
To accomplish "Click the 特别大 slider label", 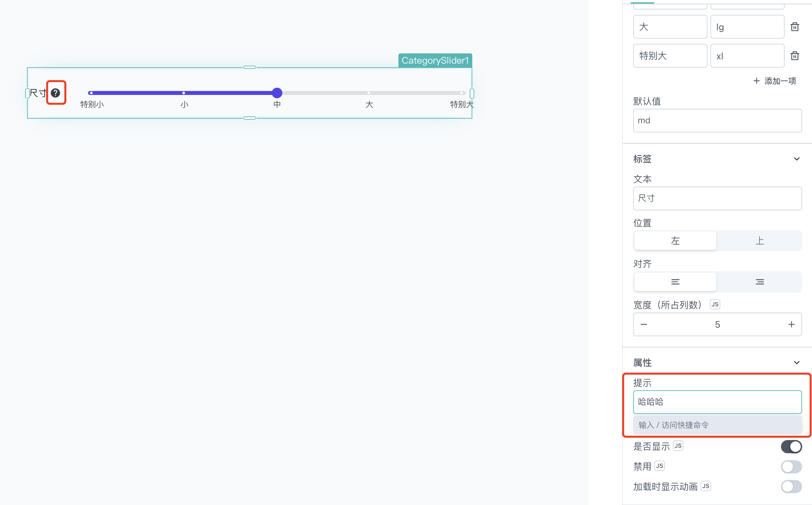I will [462, 104].
